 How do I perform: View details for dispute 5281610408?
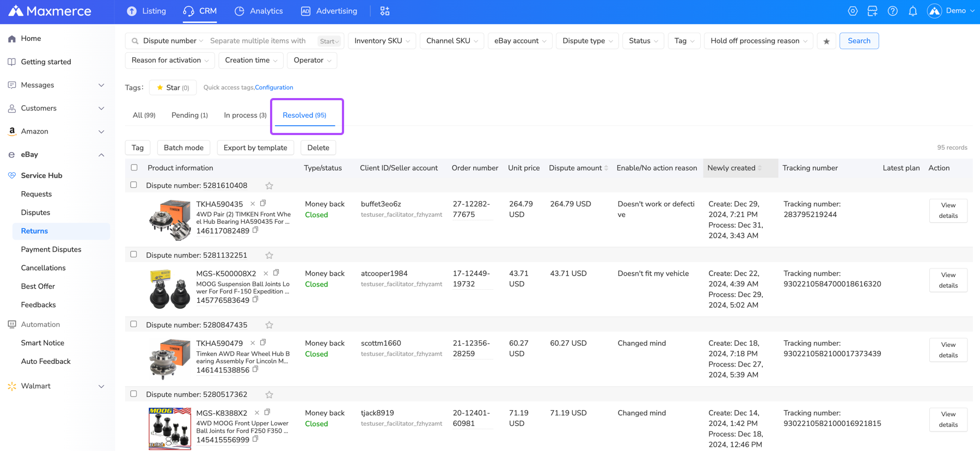pos(948,210)
